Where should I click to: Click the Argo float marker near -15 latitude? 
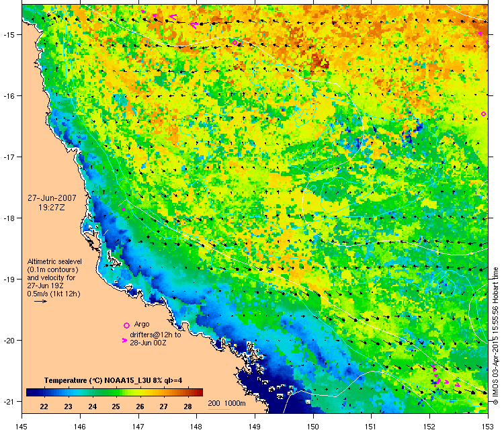pos(235,43)
